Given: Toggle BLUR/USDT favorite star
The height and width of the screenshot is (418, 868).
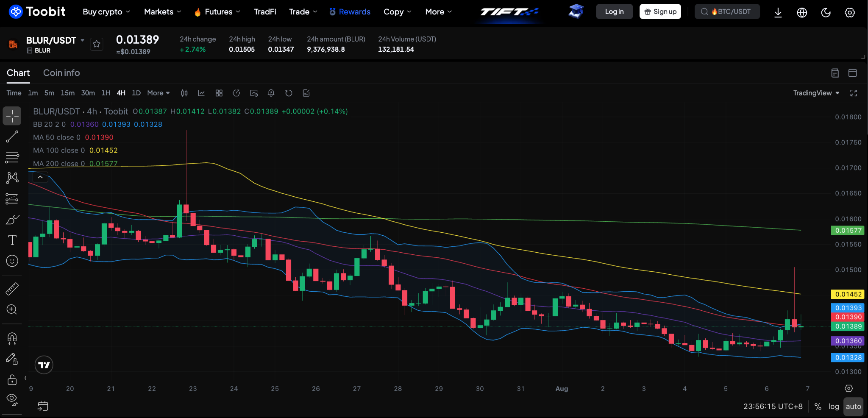Looking at the screenshot, I should click(x=97, y=44).
